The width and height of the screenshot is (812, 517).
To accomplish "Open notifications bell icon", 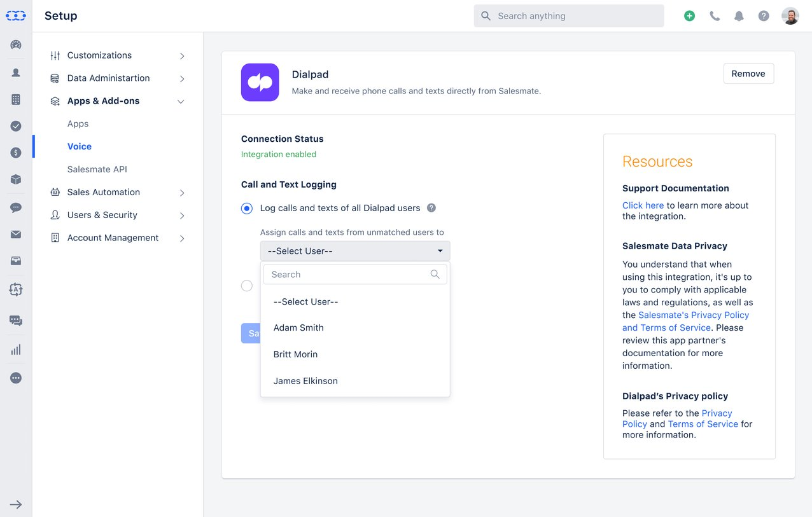I will coord(739,16).
